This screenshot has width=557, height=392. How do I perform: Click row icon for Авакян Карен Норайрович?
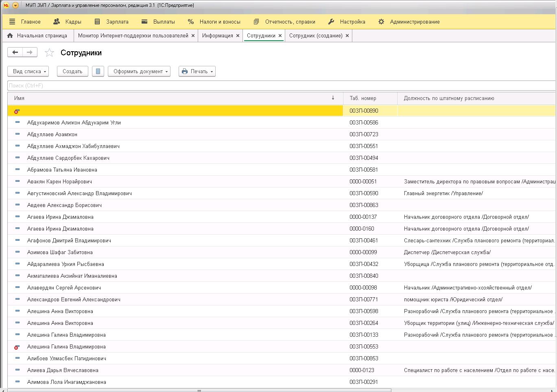tap(17, 181)
